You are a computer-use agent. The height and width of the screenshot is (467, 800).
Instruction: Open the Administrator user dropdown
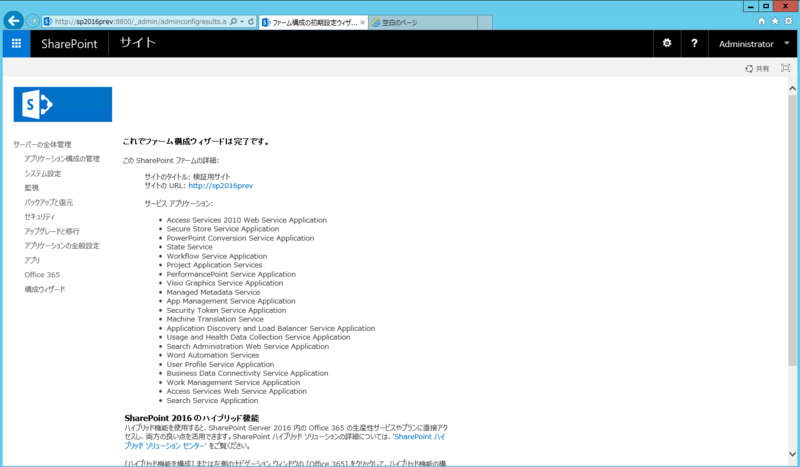coord(754,44)
